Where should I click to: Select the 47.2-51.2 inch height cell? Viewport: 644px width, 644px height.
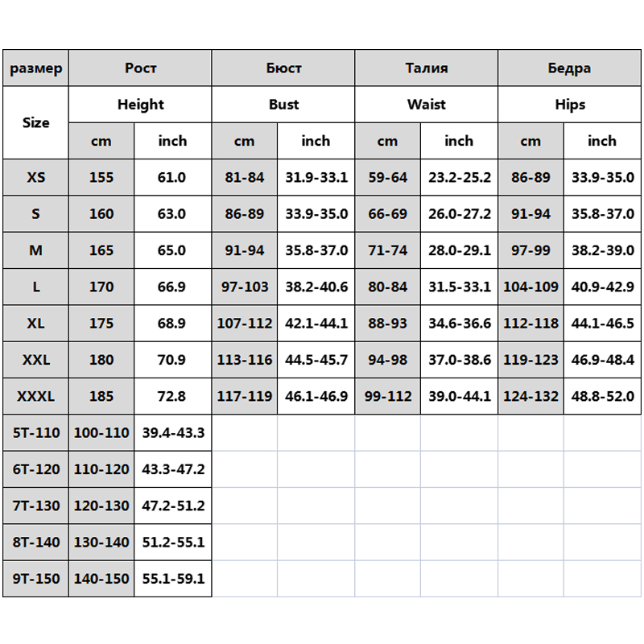click(x=172, y=506)
